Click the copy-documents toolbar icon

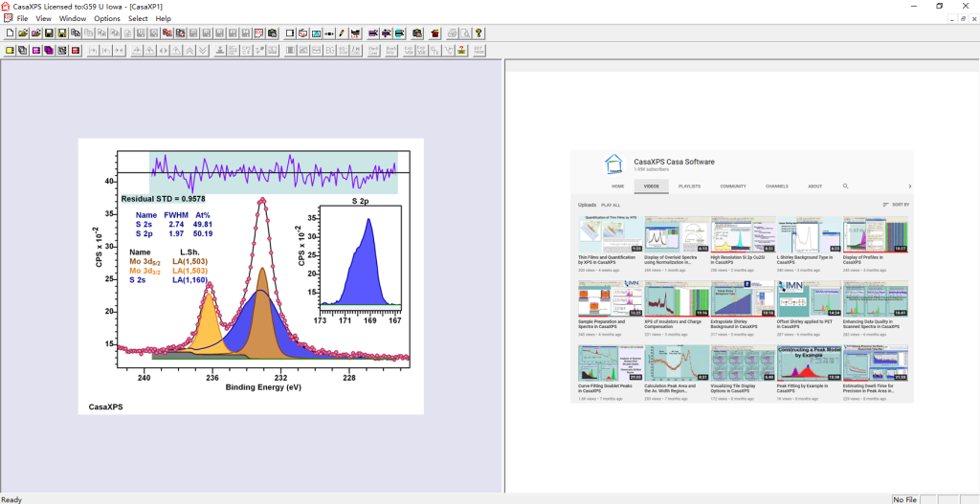click(75, 33)
